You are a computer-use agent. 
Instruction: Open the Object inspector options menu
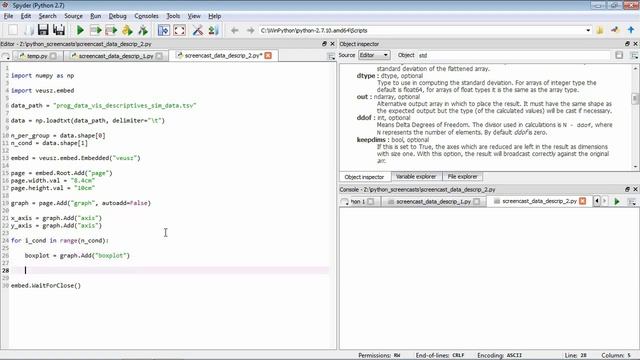tap(634, 55)
